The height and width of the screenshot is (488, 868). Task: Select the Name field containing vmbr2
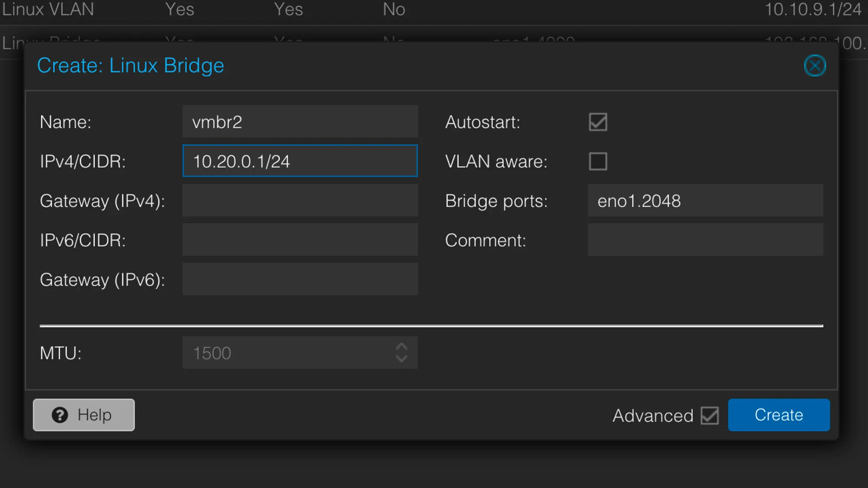[300, 121]
